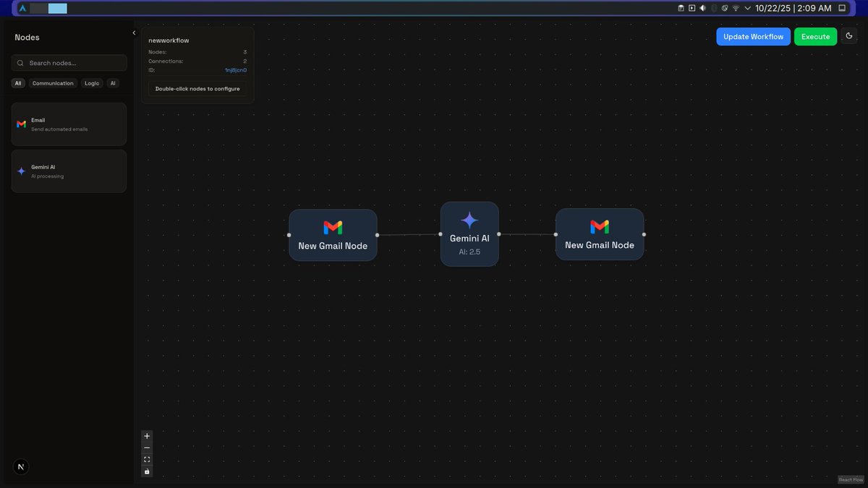868x488 pixels.
Task: Select the Gmail node after Gemini AI
Action: [600, 234]
